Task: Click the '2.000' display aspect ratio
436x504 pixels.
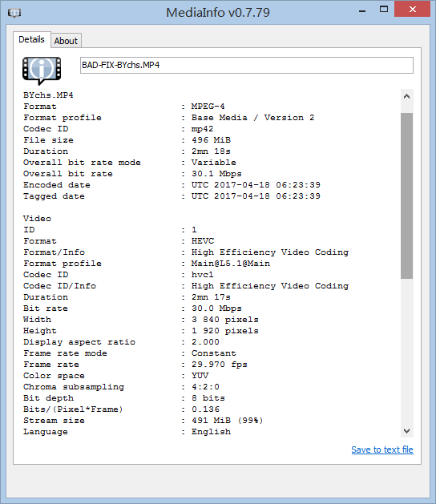Action: (205, 342)
